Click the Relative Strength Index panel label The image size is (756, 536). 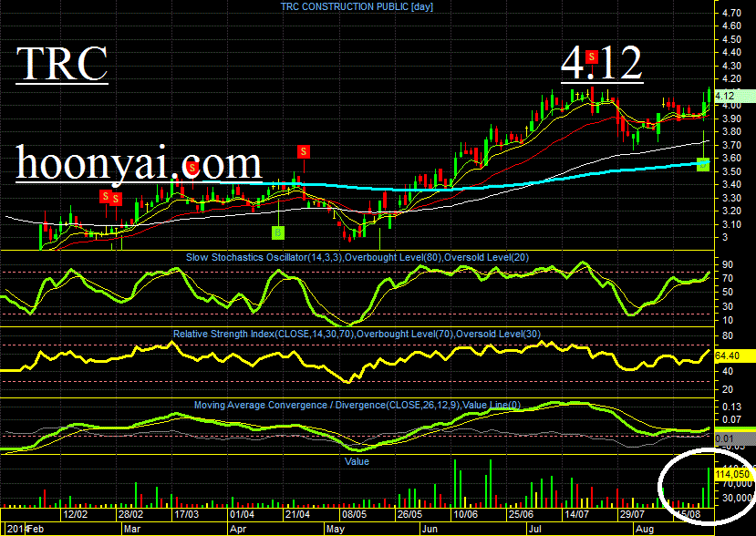coord(357,334)
